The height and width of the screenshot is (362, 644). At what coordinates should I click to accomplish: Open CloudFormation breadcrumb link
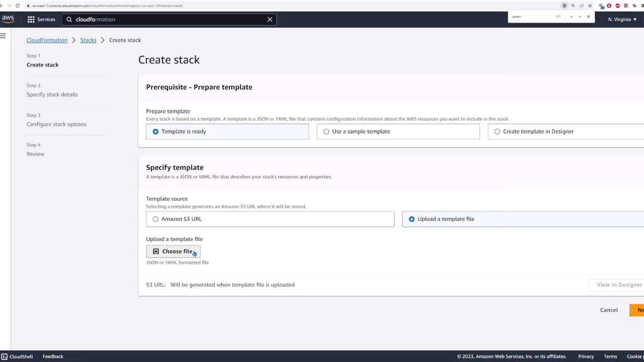pyautogui.click(x=47, y=40)
